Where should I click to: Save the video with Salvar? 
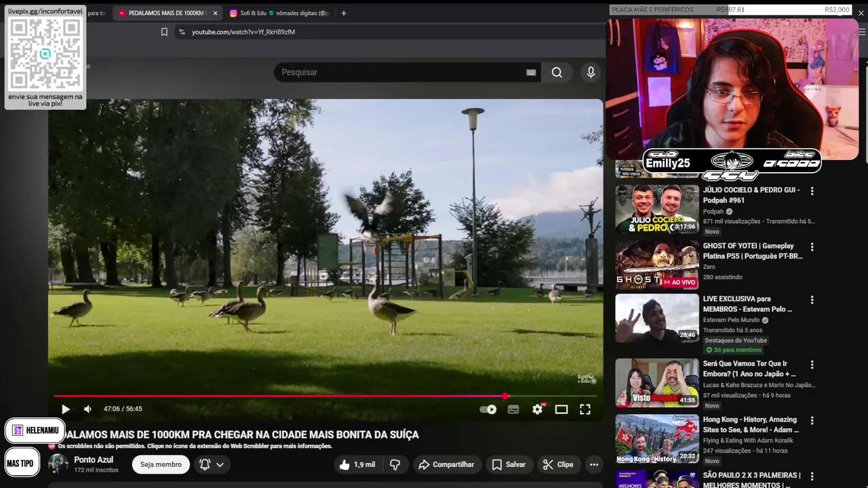pos(509,464)
